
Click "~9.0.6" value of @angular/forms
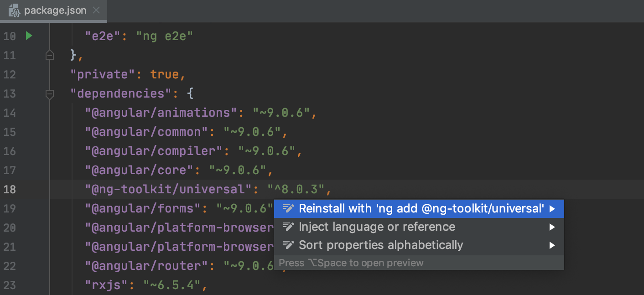245,208
